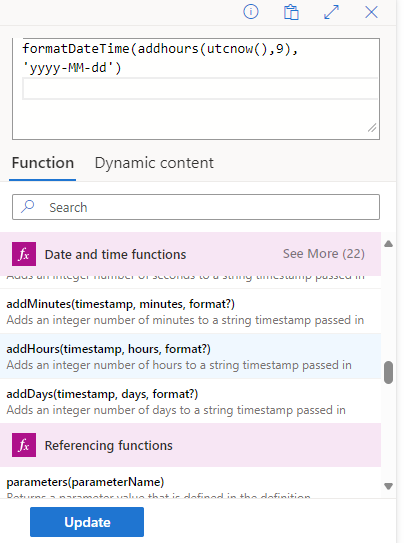Click the info icon in header
Viewport: 412px width, 543px height.
[x=251, y=12]
